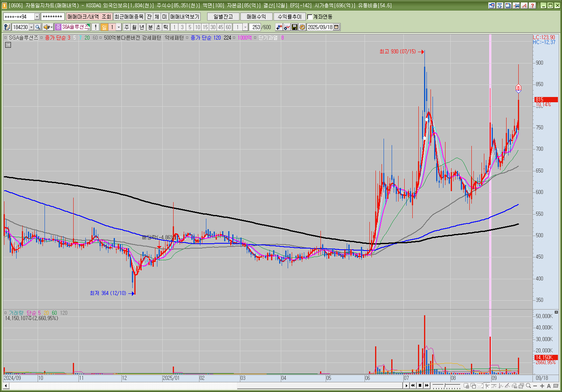Click the magnifier stock search icon next to 184230
This screenshot has width=562, height=392.
pos(38,27)
